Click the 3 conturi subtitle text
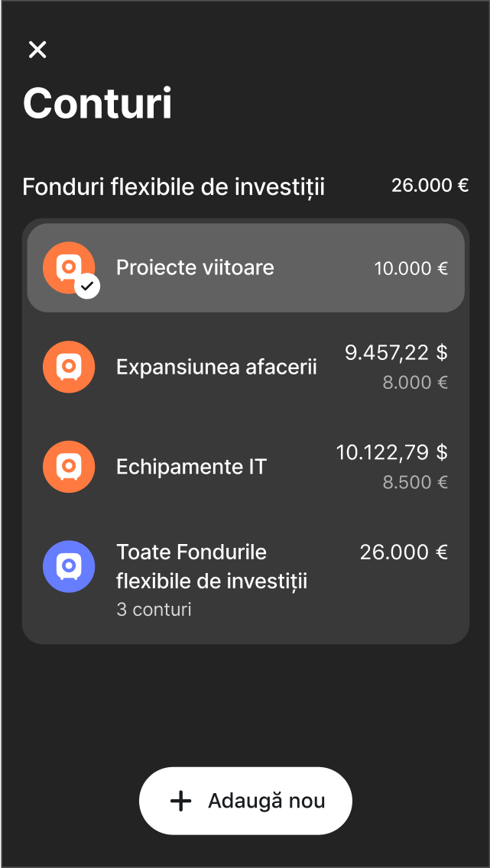 tap(154, 610)
